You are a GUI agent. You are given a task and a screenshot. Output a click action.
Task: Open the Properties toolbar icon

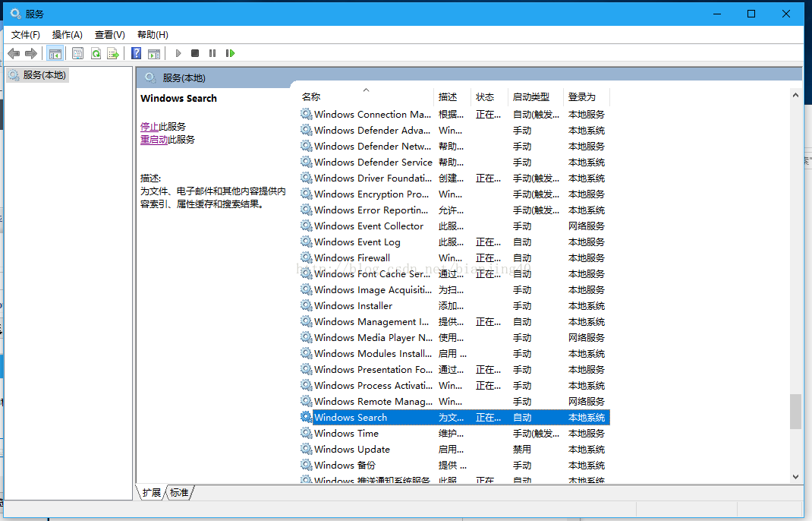click(x=77, y=53)
